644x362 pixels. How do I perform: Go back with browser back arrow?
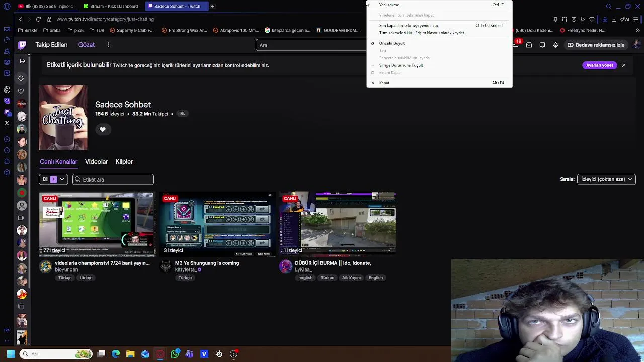21,19
